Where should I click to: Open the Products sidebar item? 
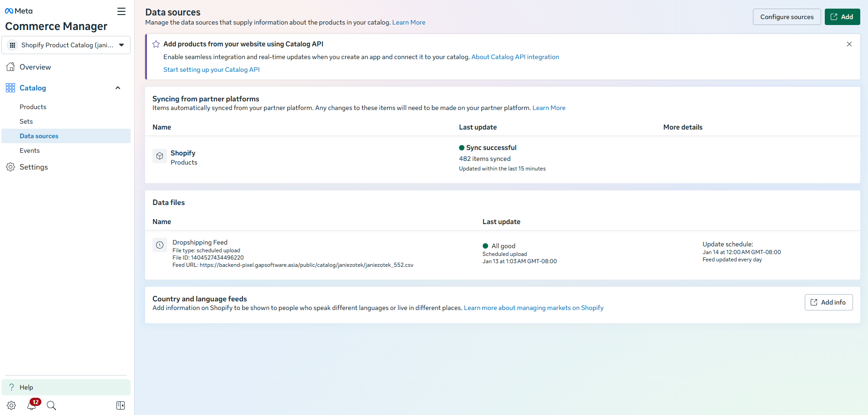point(33,107)
